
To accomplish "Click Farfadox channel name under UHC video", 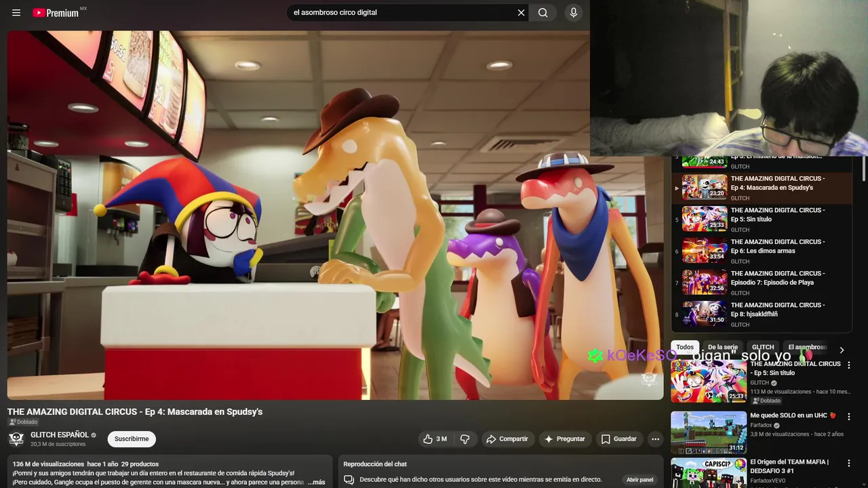I will pyautogui.click(x=761, y=426).
